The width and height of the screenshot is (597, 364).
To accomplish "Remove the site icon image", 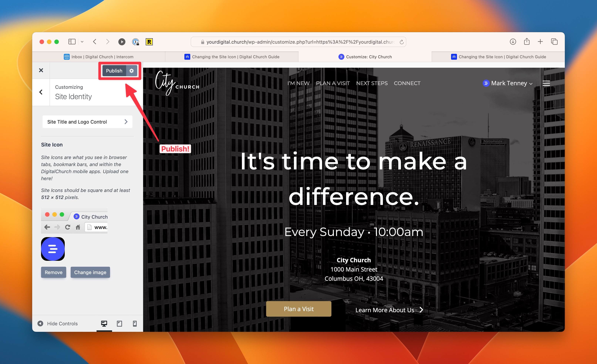I will (x=54, y=272).
